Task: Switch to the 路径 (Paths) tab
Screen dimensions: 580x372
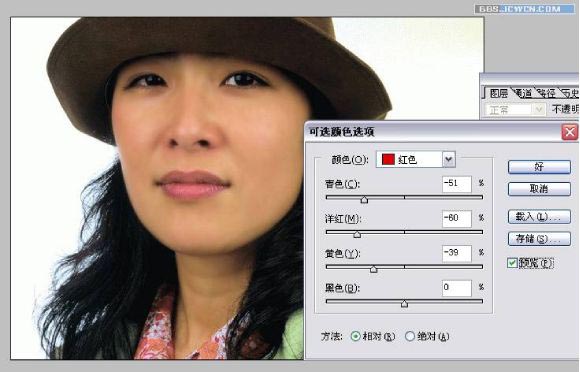Action: (x=546, y=94)
